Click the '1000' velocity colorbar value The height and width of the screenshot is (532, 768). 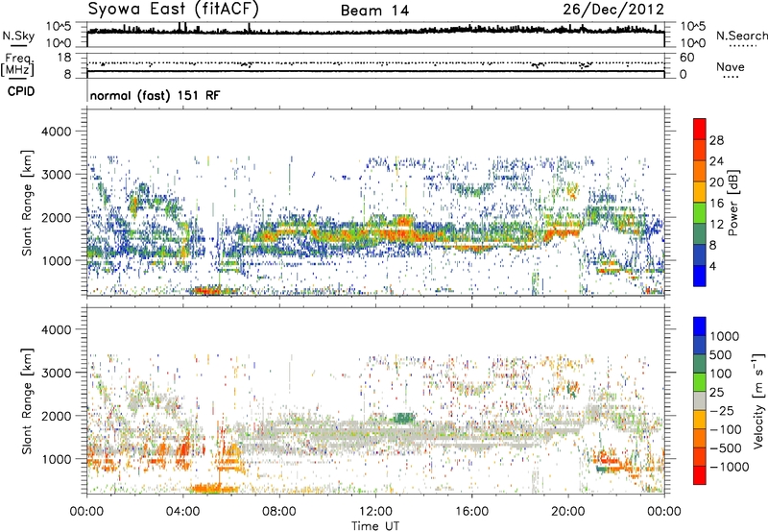pyautogui.click(x=725, y=336)
